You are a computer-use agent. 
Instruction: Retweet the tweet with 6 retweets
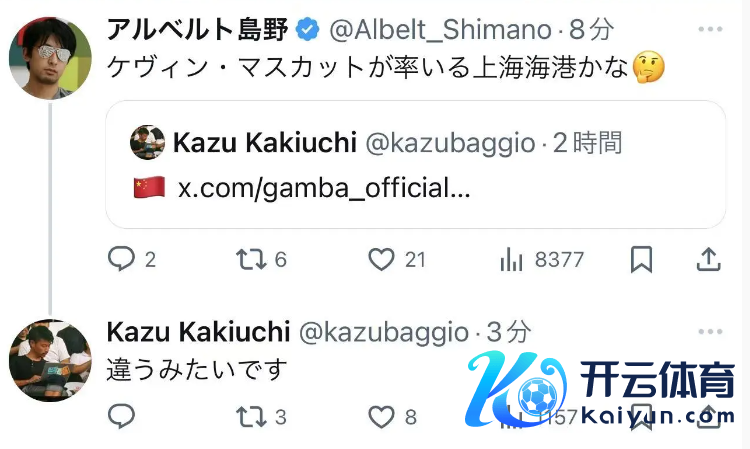251,259
